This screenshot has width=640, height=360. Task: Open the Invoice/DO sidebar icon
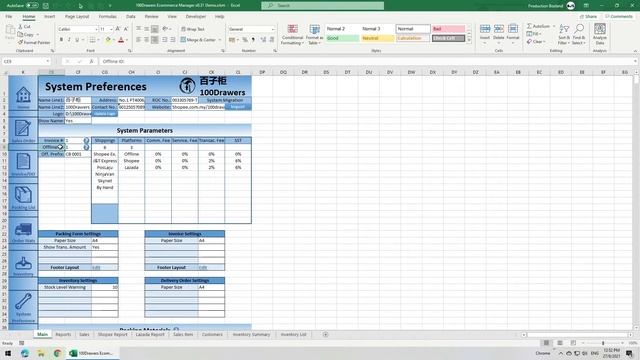point(23,162)
